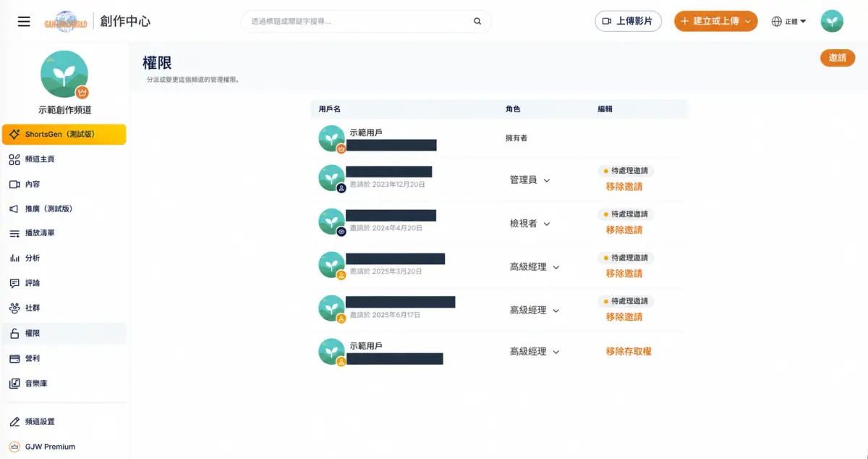Click avatar of user invited 2025年3月20日
This screenshot has height=459, width=868.
[332, 265]
